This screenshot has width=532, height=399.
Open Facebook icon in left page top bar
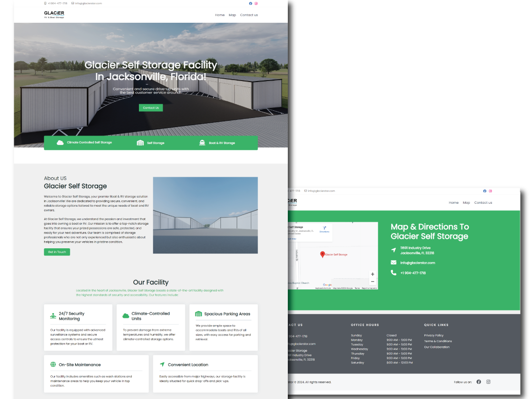tap(250, 3)
